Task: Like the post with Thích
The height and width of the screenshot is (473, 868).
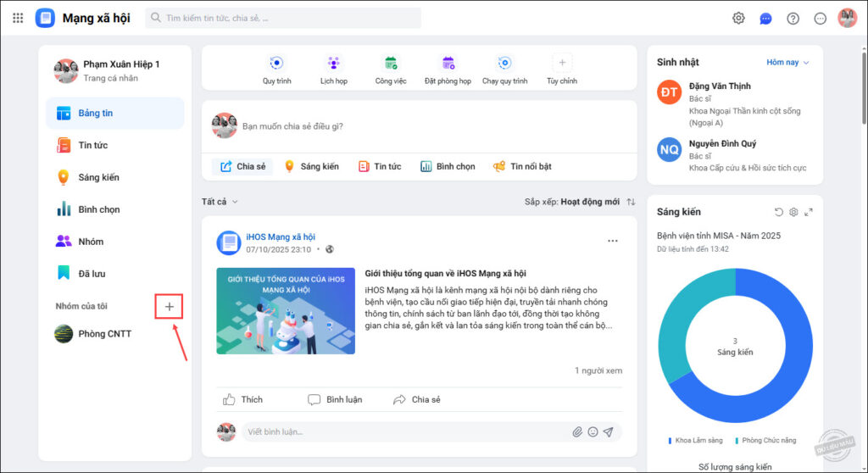Action: coord(242,399)
